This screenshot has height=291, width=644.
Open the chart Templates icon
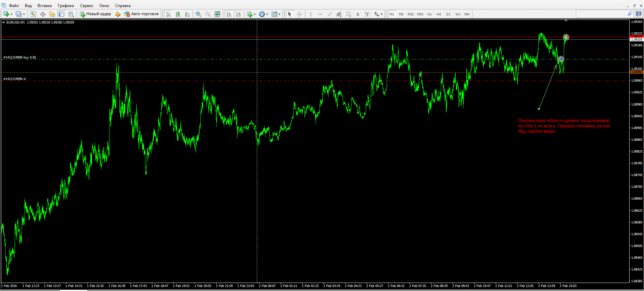(274, 14)
